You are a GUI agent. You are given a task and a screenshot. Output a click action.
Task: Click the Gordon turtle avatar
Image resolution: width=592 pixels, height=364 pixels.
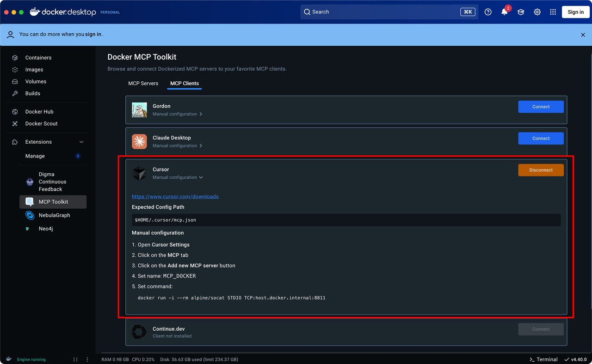click(139, 110)
